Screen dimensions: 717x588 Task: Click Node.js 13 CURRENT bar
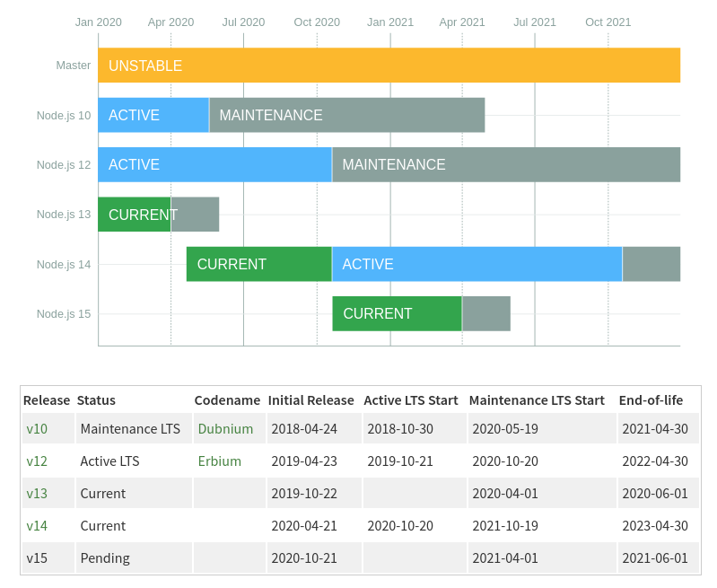click(x=135, y=215)
